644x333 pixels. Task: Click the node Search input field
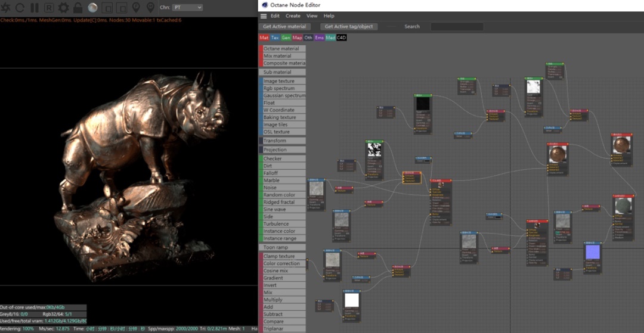tap(457, 27)
